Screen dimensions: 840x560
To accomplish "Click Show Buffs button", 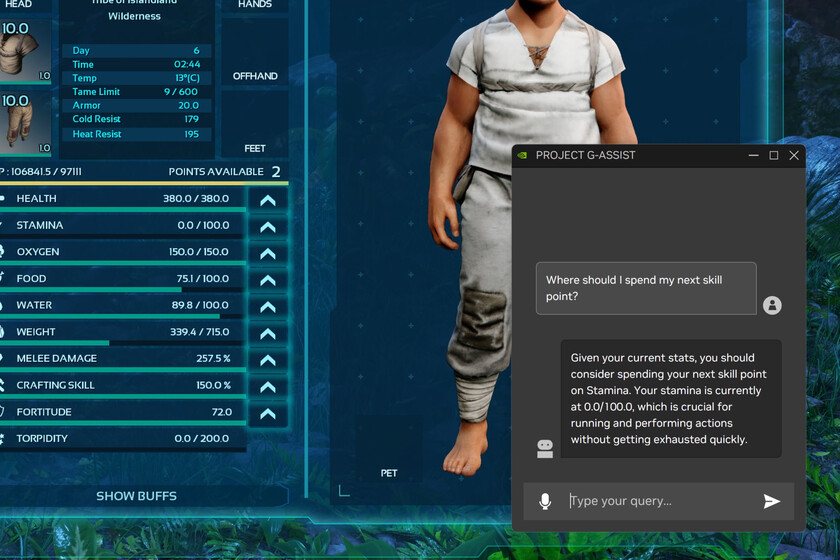I will point(136,496).
